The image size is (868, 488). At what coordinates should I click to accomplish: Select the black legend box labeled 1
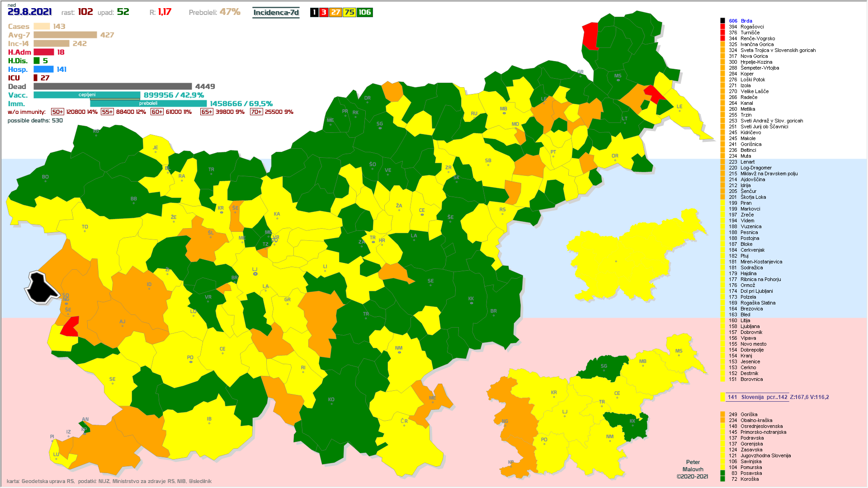click(x=314, y=13)
